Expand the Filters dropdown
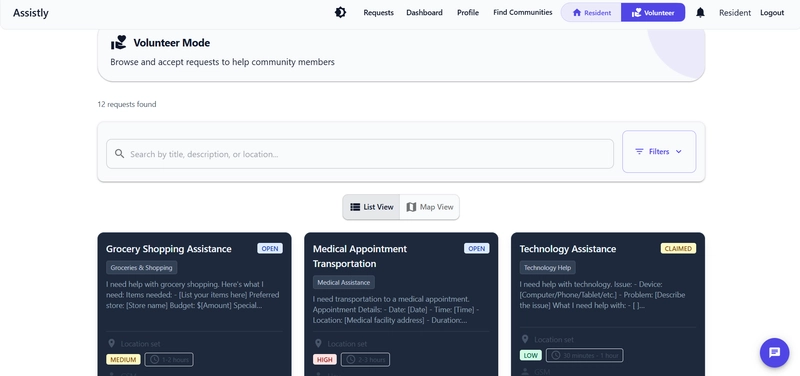 click(659, 152)
